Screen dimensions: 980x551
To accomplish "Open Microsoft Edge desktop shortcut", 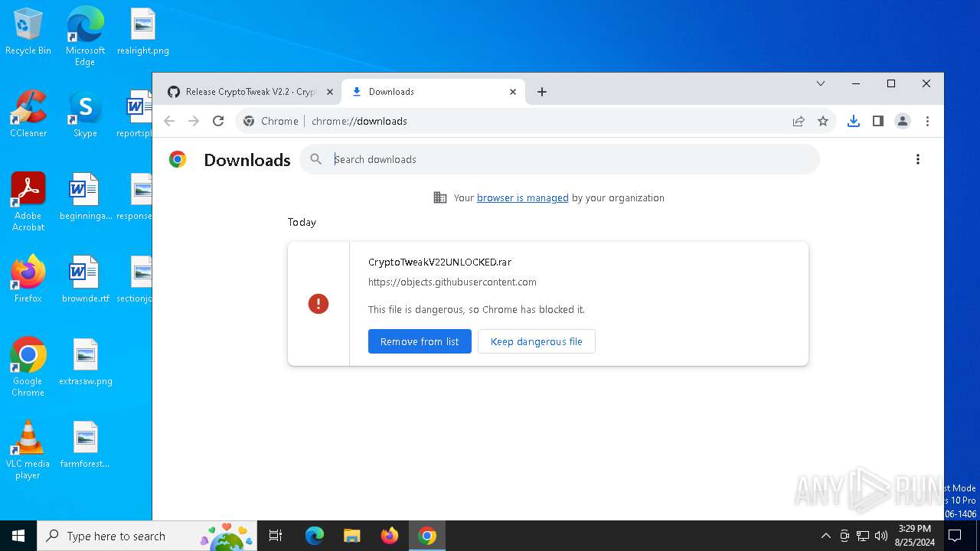I will pyautogui.click(x=85, y=37).
